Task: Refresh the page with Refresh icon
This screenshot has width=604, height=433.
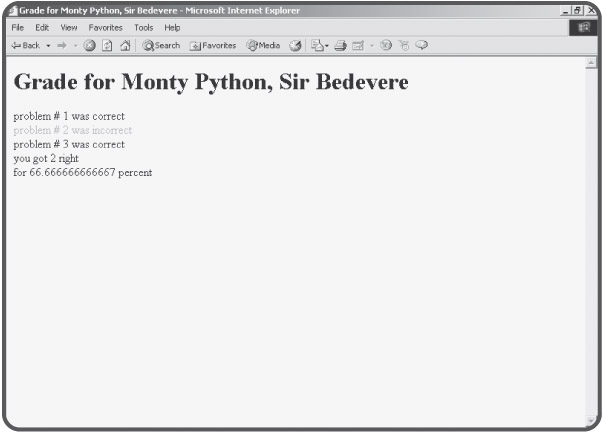Action: pos(106,45)
